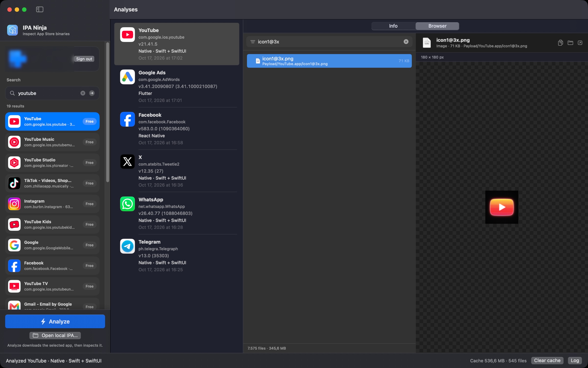Open the YouTube v21.41.5 analysis
The image size is (588, 368).
coord(177,44)
